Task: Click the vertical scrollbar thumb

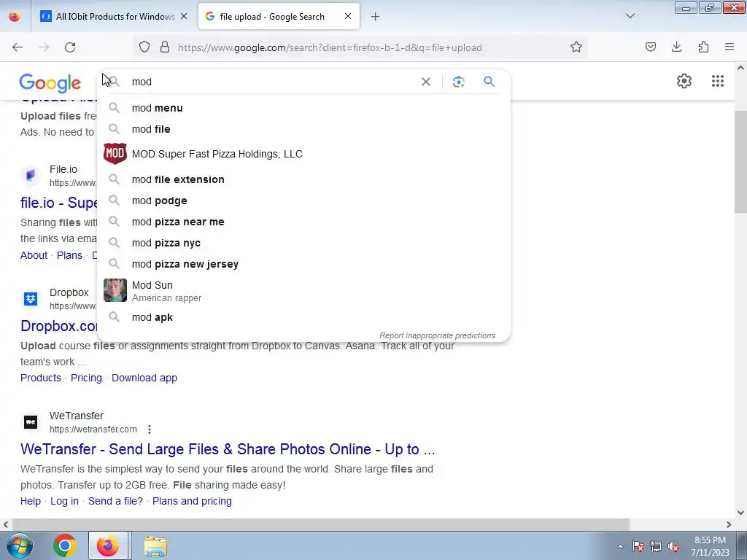Action: pos(740,162)
